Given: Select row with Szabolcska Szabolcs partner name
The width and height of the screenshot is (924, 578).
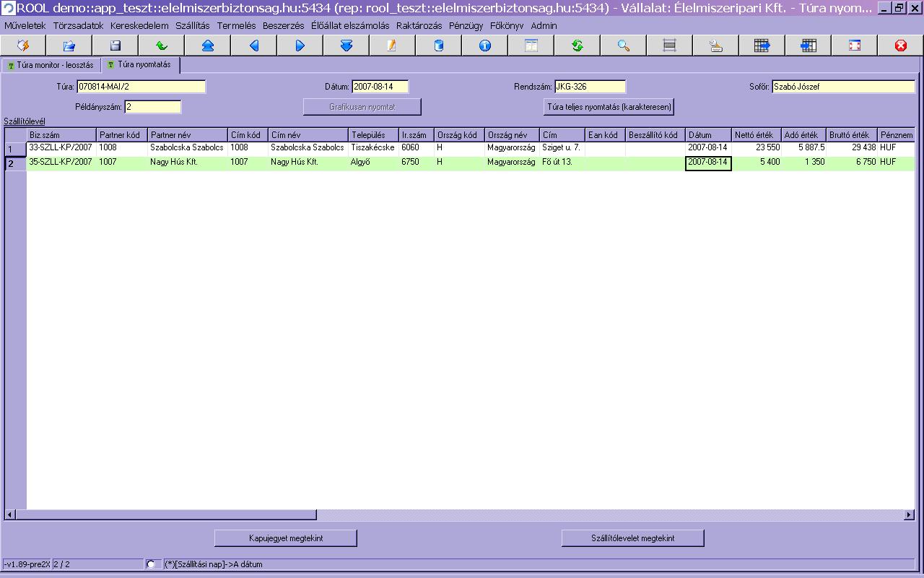Looking at the screenshot, I should (186, 147).
